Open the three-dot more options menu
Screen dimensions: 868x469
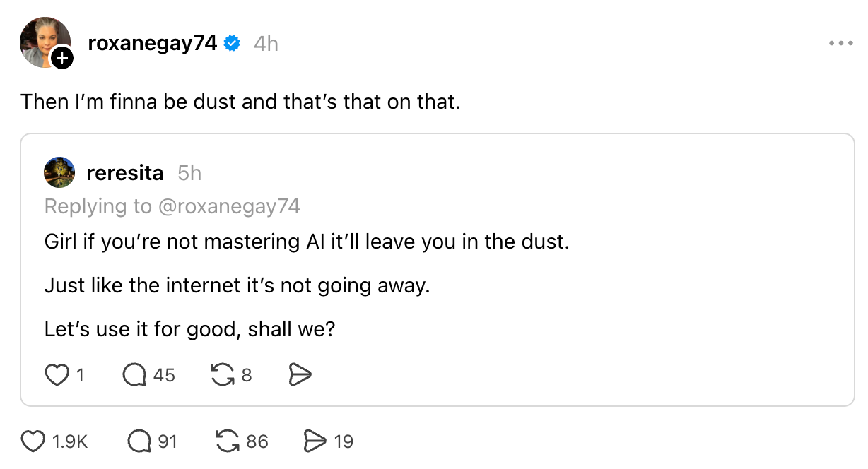tap(841, 44)
